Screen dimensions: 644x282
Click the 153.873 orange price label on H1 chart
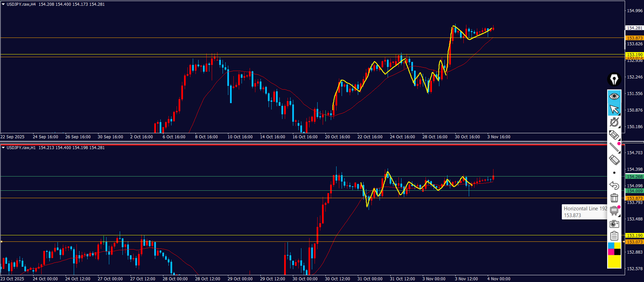pyautogui.click(x=634, y=198)
